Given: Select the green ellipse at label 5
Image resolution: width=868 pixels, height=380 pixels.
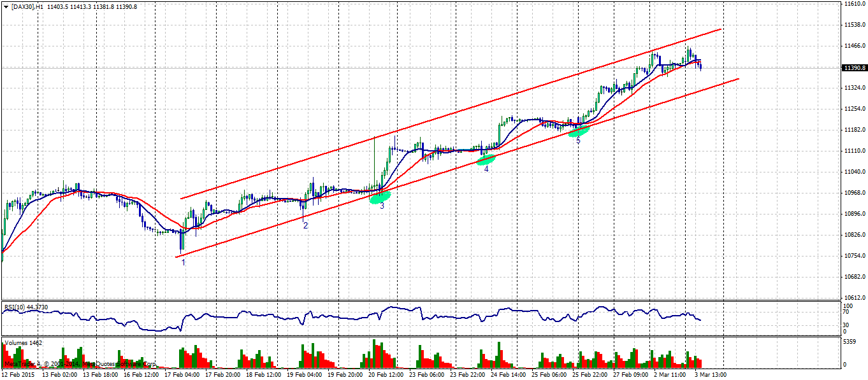Looking at the screenshot, I should [579, 132].
